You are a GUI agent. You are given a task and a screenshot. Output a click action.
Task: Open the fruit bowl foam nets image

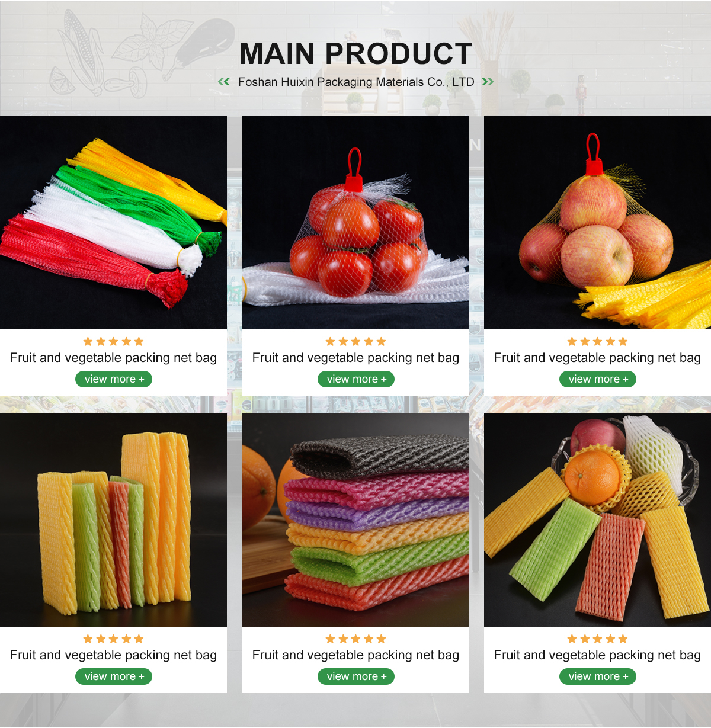[x=597, y=519]
